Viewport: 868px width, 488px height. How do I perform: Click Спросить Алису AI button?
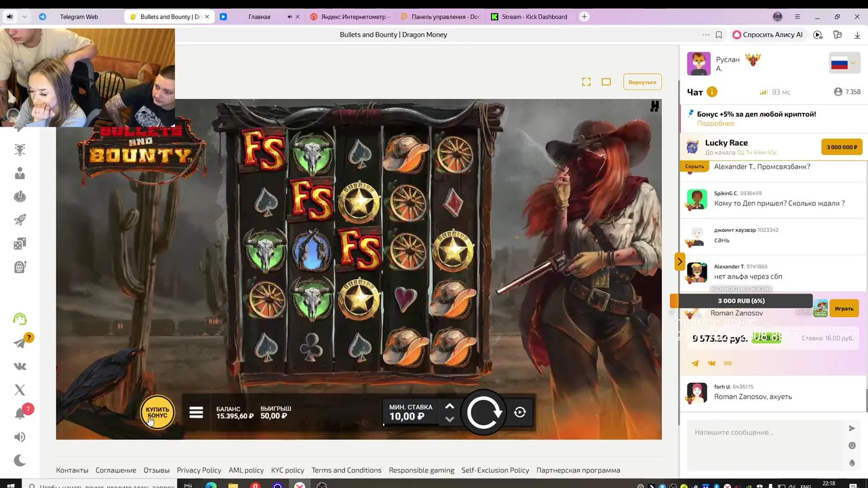click(767, 35)
